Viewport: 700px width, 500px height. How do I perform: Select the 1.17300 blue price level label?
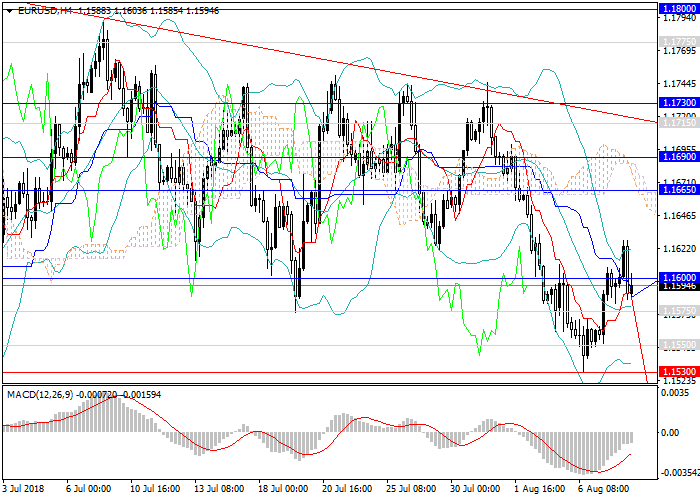(679, 103)
